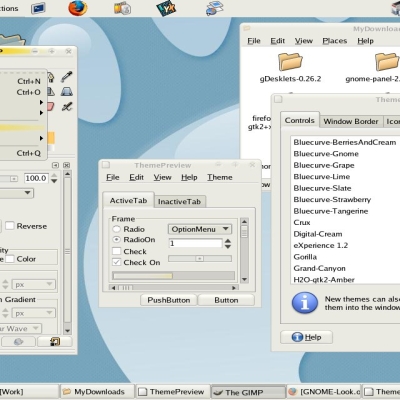Open the OptionMenu dropdown
The image size is (400, 400).
click(x=200, y=229)
